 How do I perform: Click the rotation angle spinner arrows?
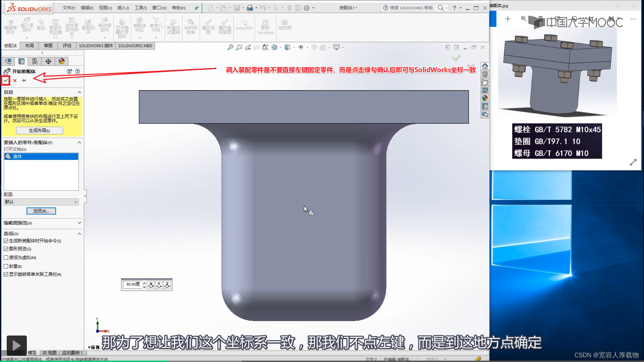click(144, 285)
